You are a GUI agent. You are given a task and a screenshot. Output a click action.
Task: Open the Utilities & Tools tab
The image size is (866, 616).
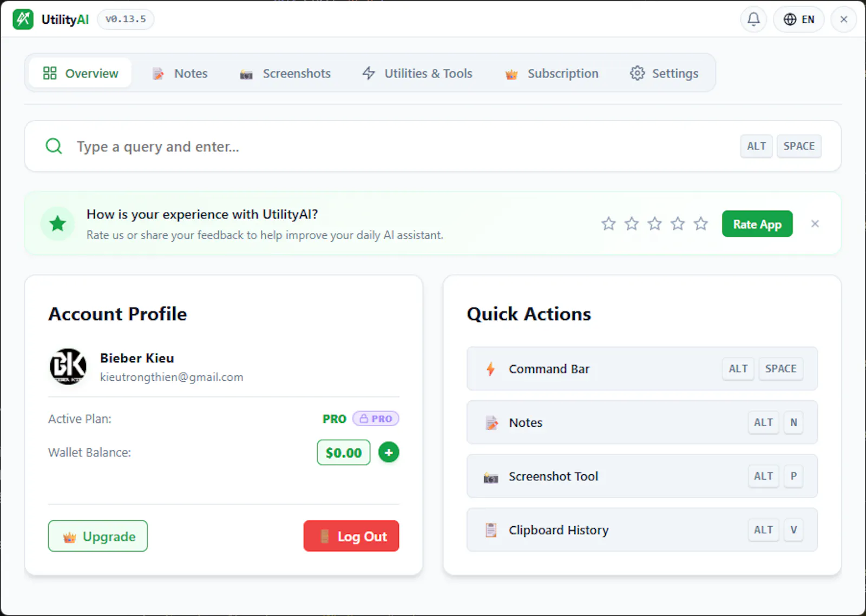tap(417, 73)
